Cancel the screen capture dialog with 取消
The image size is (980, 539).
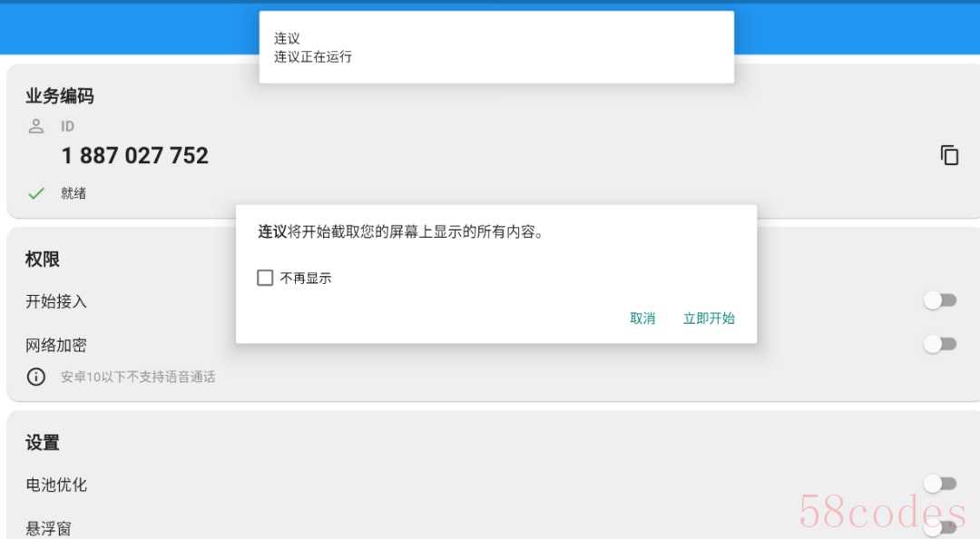pos(642,318)
